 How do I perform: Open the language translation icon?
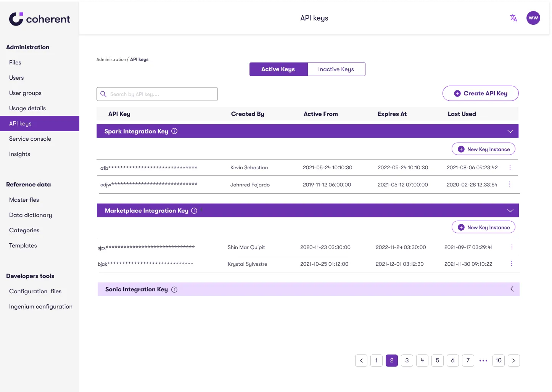[513, 18]
